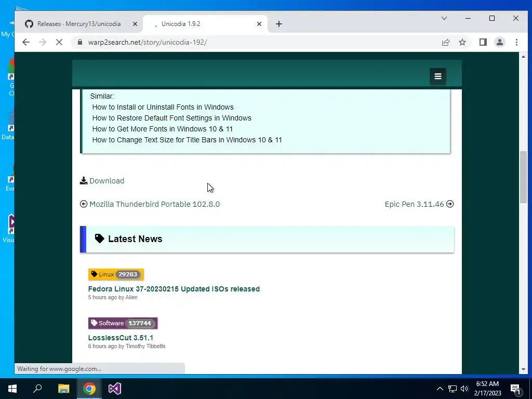
Task: Open the Chrome profile avatar
Action: (499, 42)
